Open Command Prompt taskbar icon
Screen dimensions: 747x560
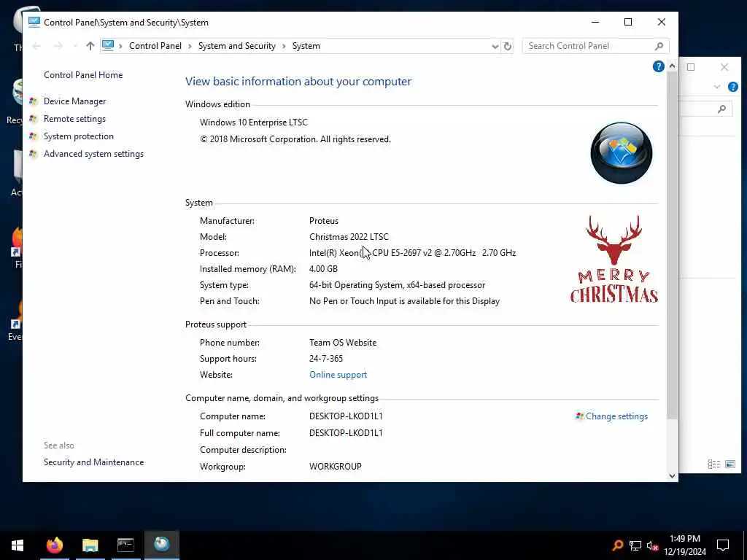(125, 545)
